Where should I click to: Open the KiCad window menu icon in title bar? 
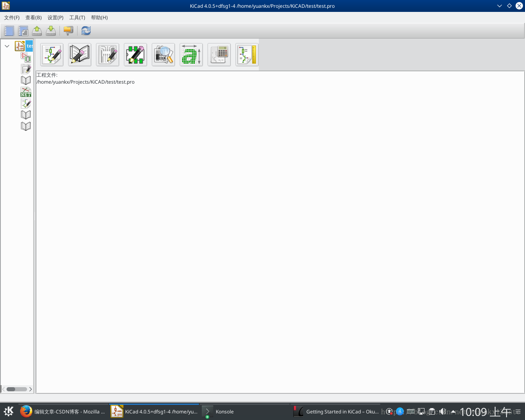6,6
